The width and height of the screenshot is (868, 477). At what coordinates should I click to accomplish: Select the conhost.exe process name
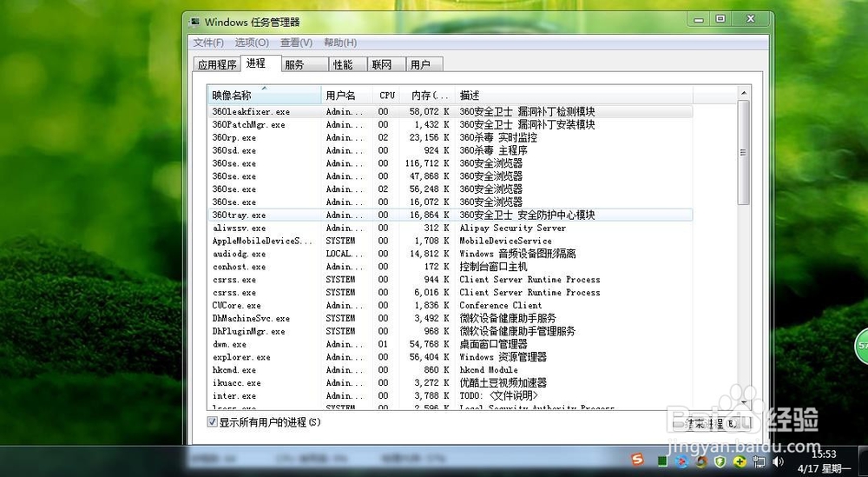pyautogui.click(x=240, y=267)
